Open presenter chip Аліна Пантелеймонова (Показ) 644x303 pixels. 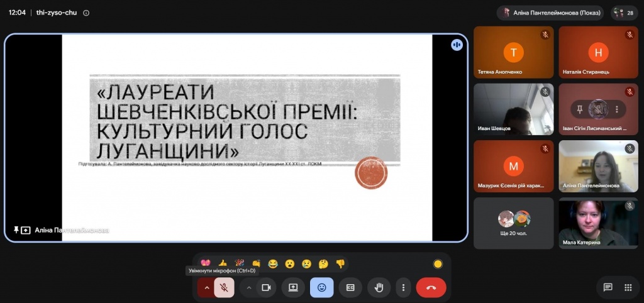pos(550,13)
